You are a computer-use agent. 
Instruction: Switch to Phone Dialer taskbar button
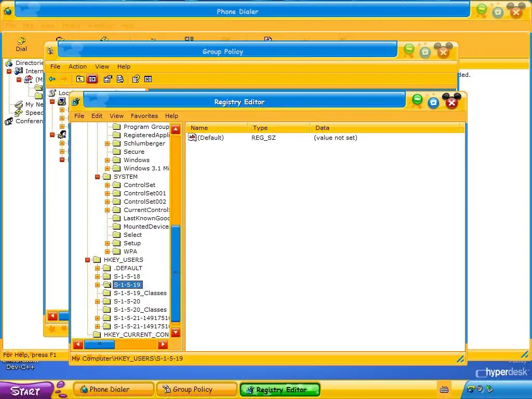coord(113,390)
